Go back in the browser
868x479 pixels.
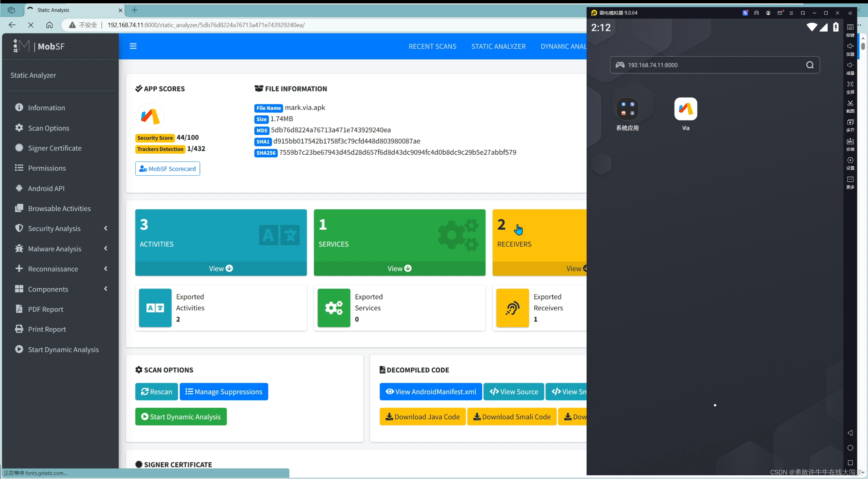coord(12,25)
